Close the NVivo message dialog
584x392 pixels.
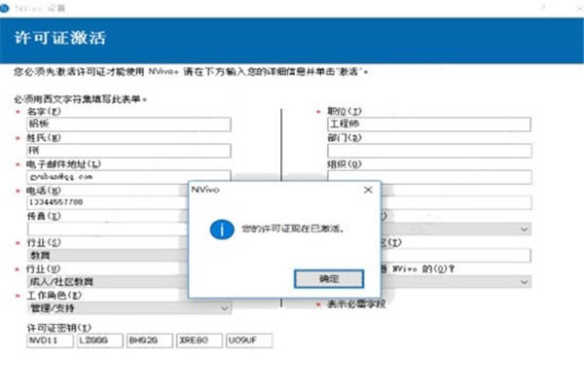368,190
